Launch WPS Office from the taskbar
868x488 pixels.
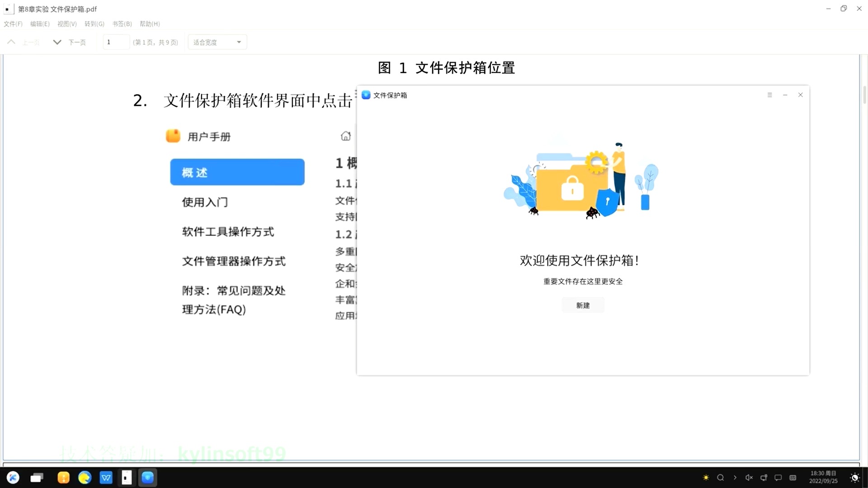pyautogui.click(x=106, y=478)
